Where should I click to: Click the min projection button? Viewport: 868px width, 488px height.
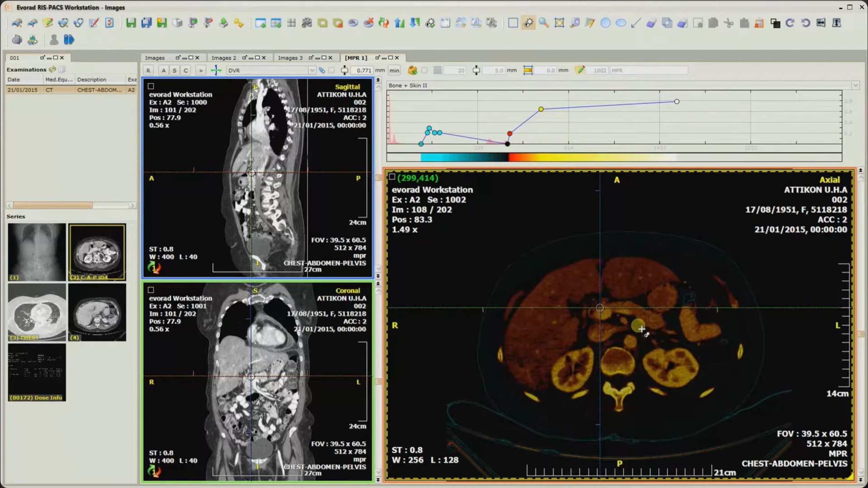(394, 70)
